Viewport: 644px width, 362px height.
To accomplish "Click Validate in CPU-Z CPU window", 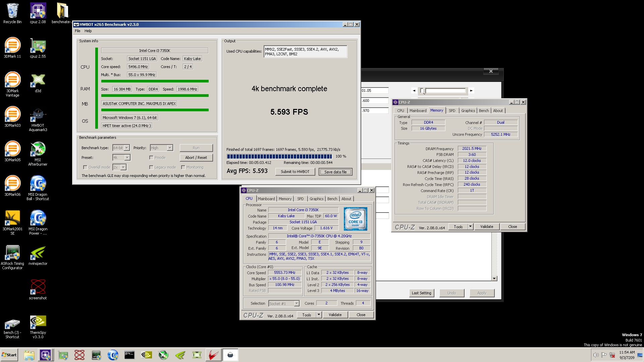I will 335,315.
